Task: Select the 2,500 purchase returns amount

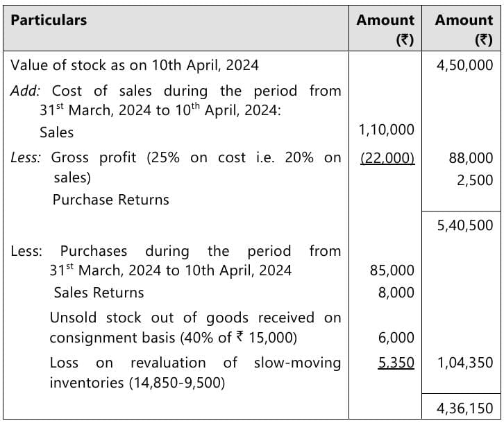Action: pyautogui.click(x=476, y=180)
